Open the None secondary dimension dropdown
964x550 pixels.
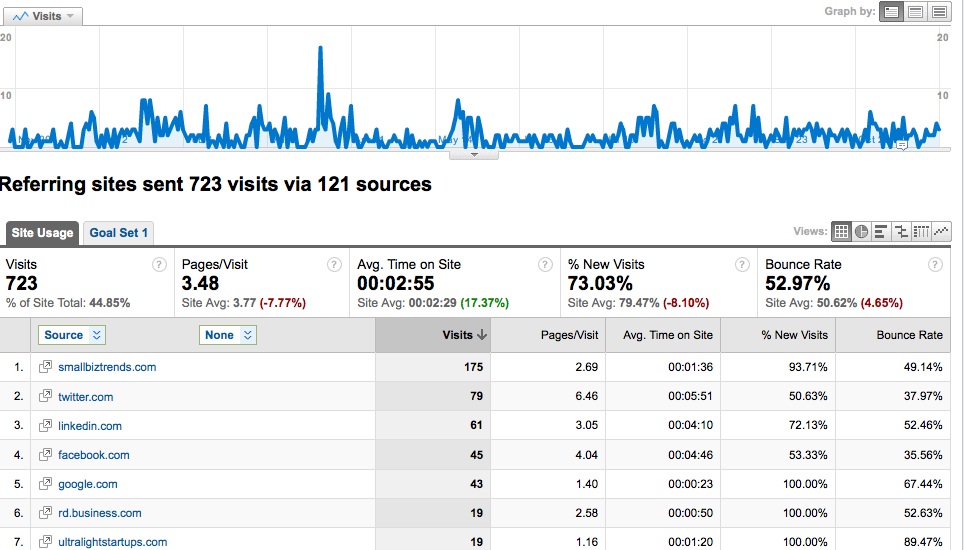click(x=227, y=335)
